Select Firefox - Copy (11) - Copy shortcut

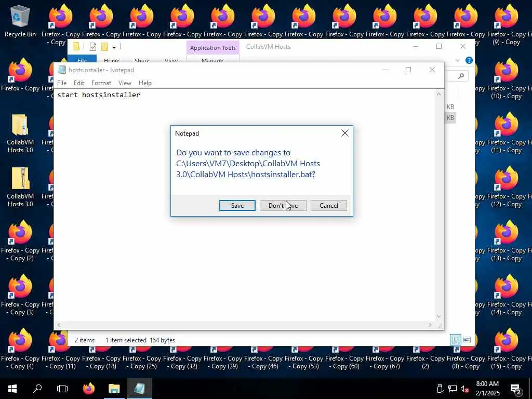pyautogui.click(x=506, y=132)
